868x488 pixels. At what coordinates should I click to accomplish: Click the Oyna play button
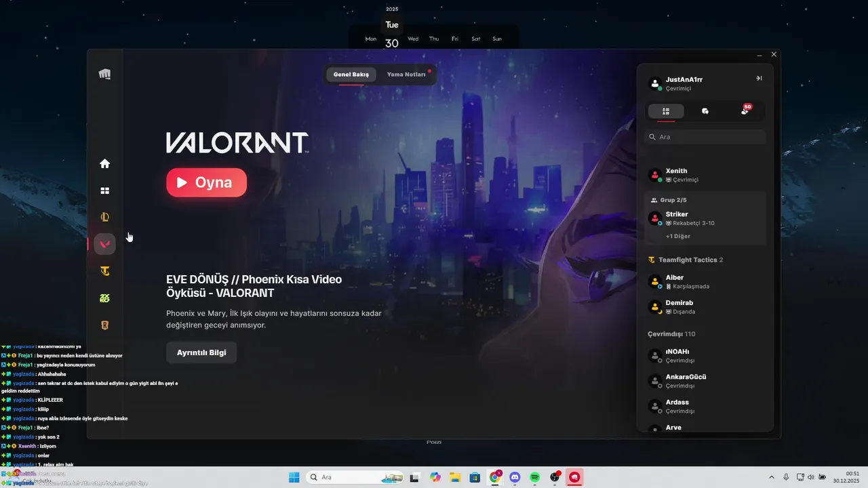(x=206, y=182)
